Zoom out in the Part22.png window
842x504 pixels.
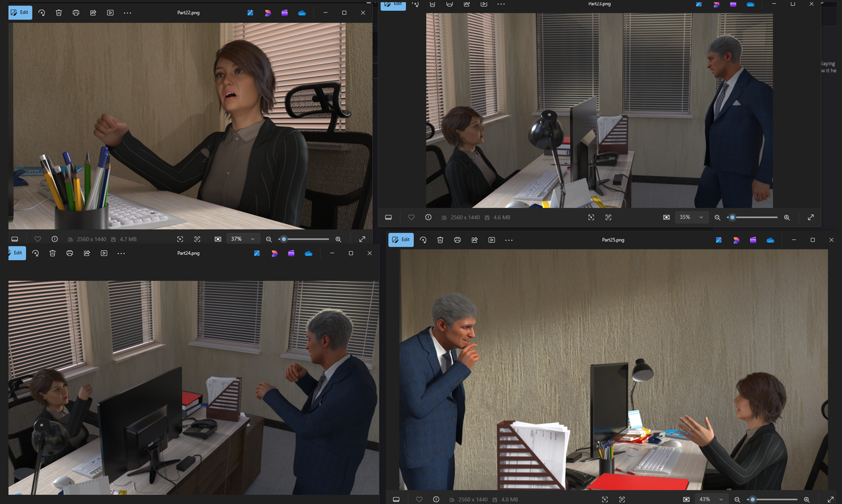[269, 239]
